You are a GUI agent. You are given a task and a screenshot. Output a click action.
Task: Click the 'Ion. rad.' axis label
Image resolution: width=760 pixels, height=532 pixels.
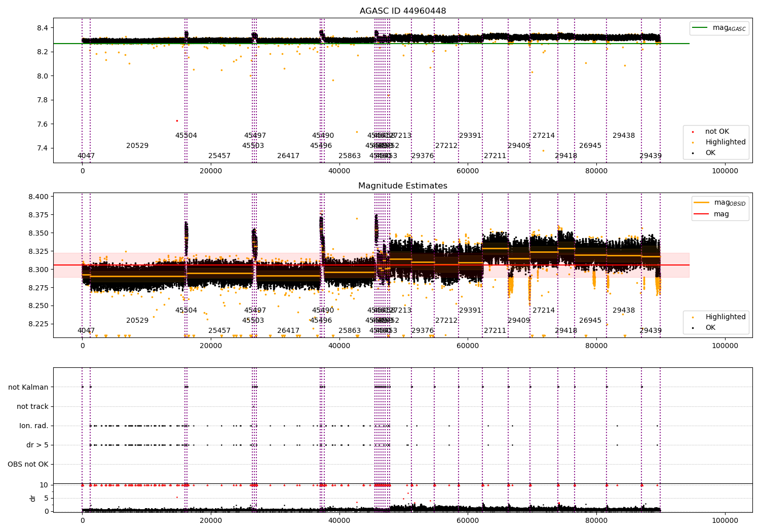34,426
